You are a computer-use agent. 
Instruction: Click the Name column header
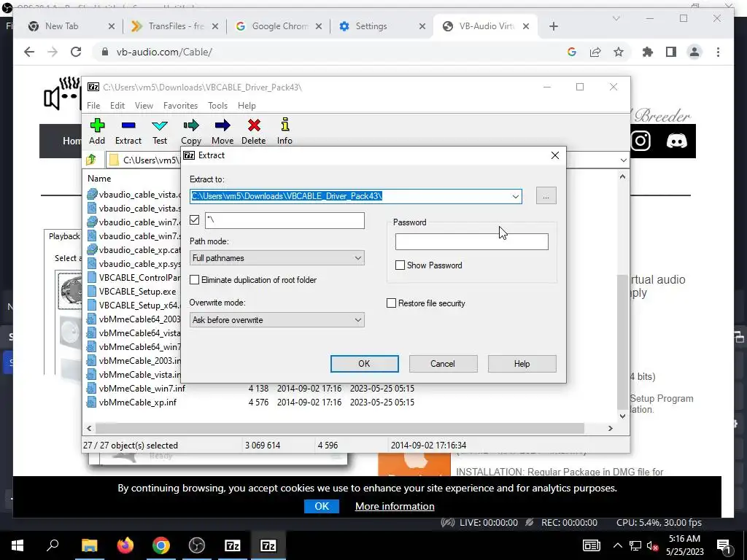(99, 179)
